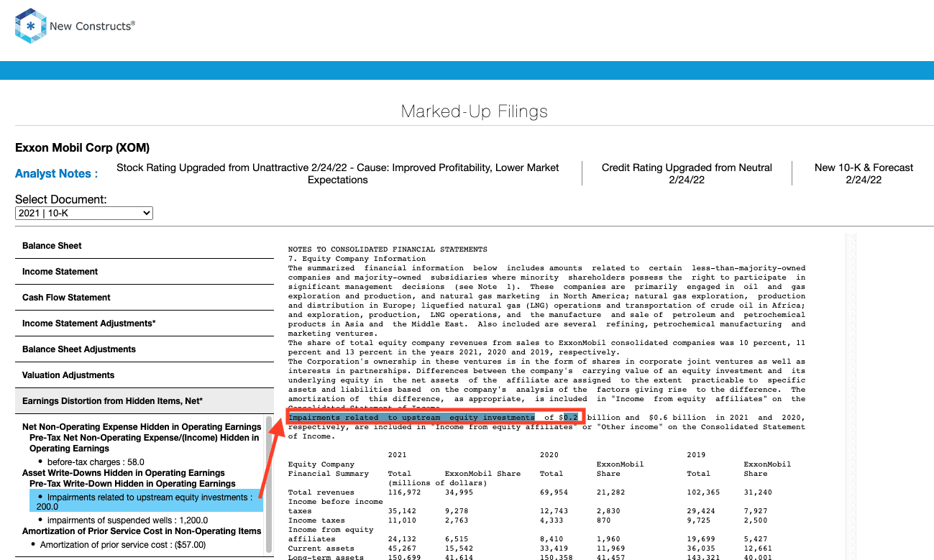Select Amortization of prior service cost item
Image resolution: width=934 pixels, height=560 pixels.
(x=122, y=545)
